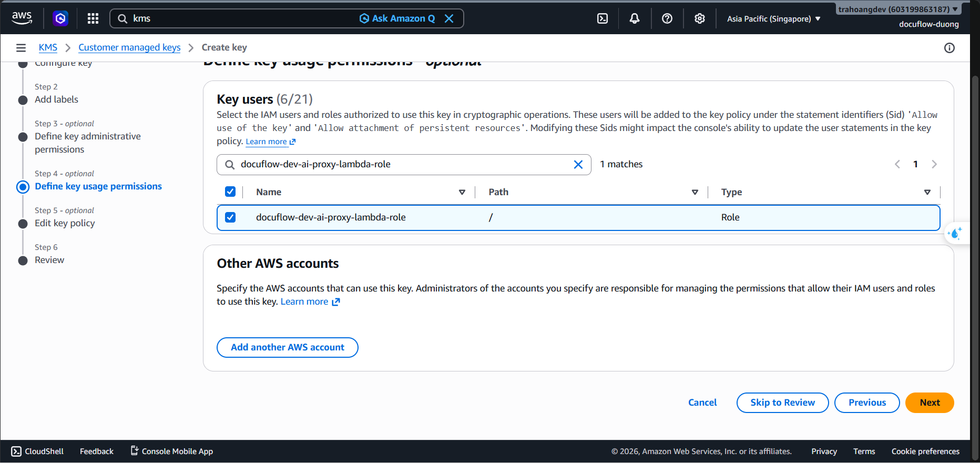
Task: Click the Role type cell
Action: pos(730,217)
